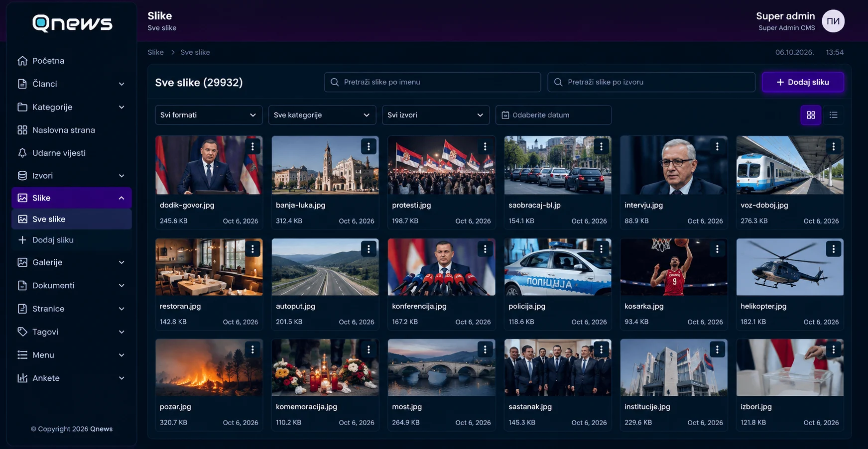Screen dimensions: 868x449
Task: Collapse the Slike sidebar section
Action: (72, 198)
